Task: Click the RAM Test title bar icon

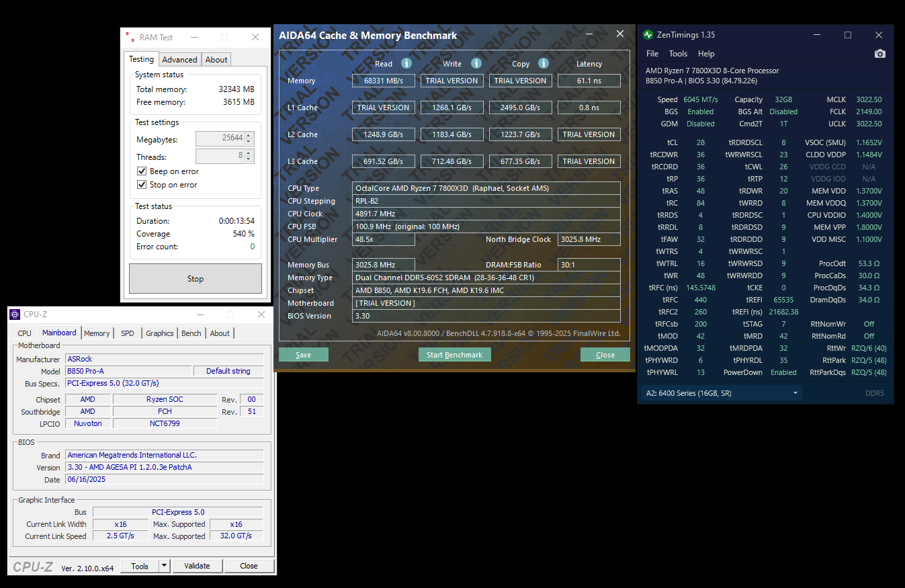Action: (130, 37)
